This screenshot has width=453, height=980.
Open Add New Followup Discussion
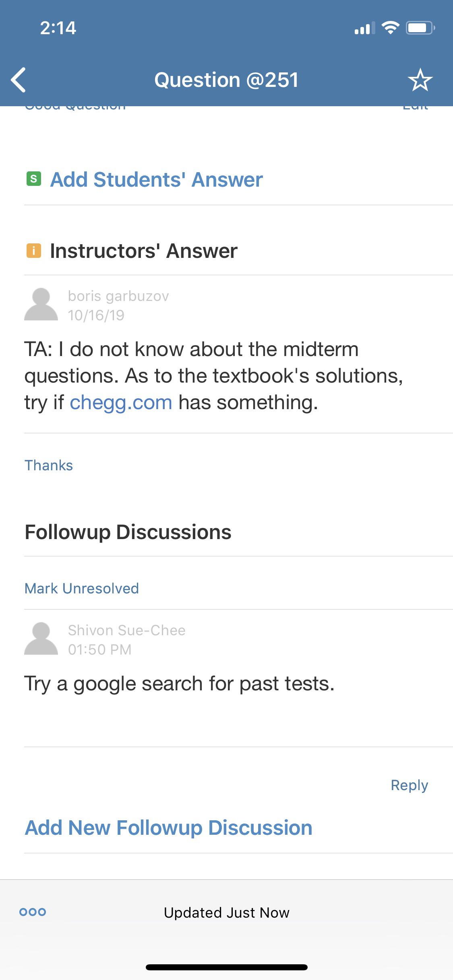point(169,827)
